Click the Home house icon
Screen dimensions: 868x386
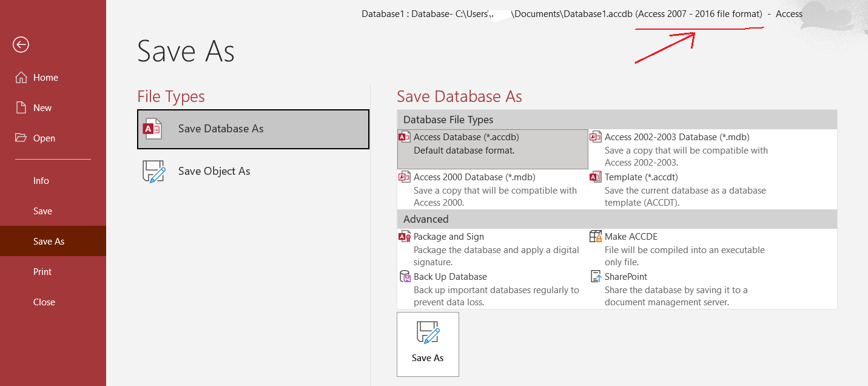(x=21, y=78)
